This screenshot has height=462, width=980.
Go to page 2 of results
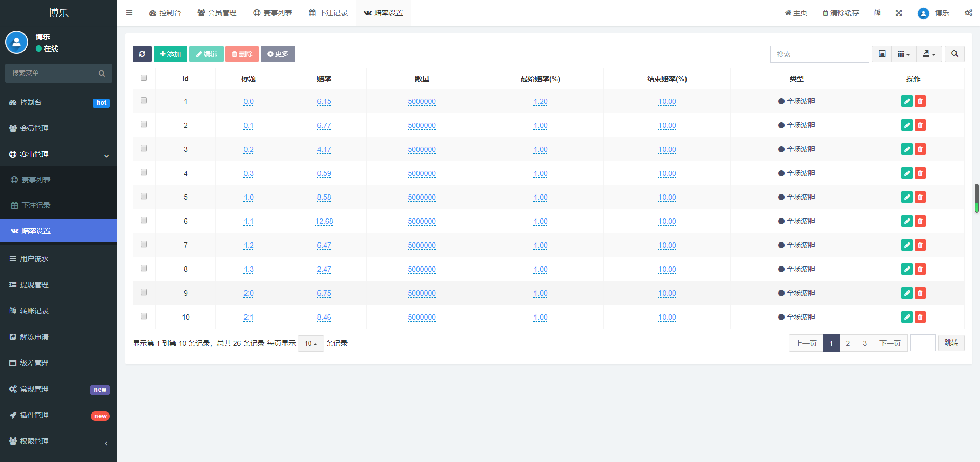tap(848, 343)
